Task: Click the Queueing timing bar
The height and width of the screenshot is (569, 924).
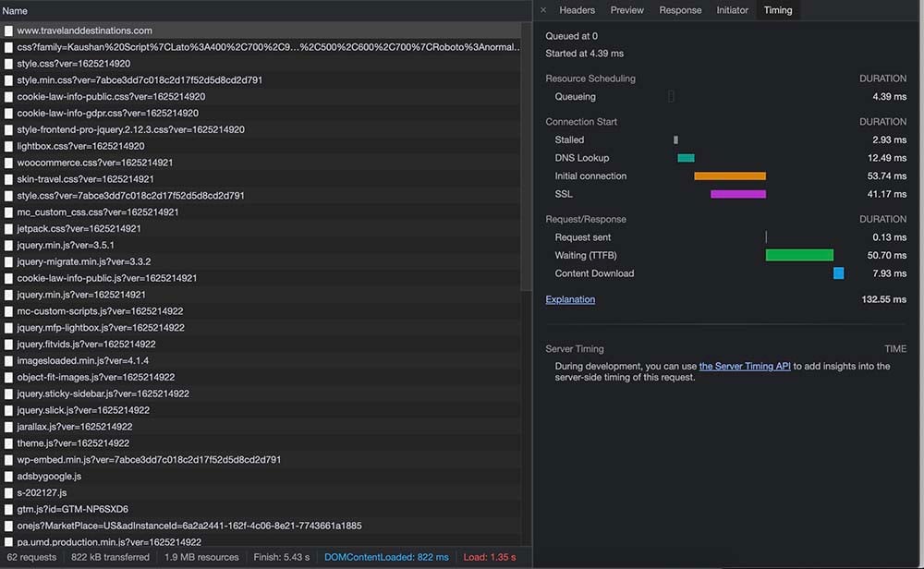Action: 671,96
